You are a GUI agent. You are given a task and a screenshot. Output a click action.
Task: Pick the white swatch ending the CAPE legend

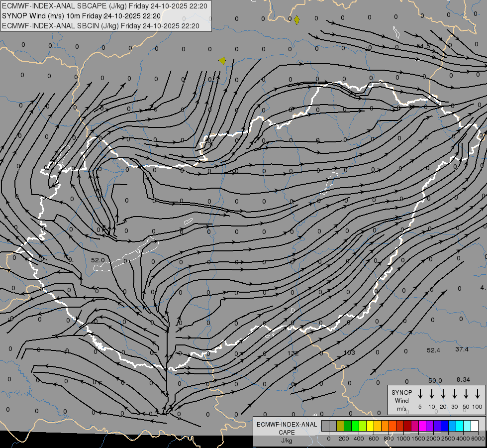point(474,426)
